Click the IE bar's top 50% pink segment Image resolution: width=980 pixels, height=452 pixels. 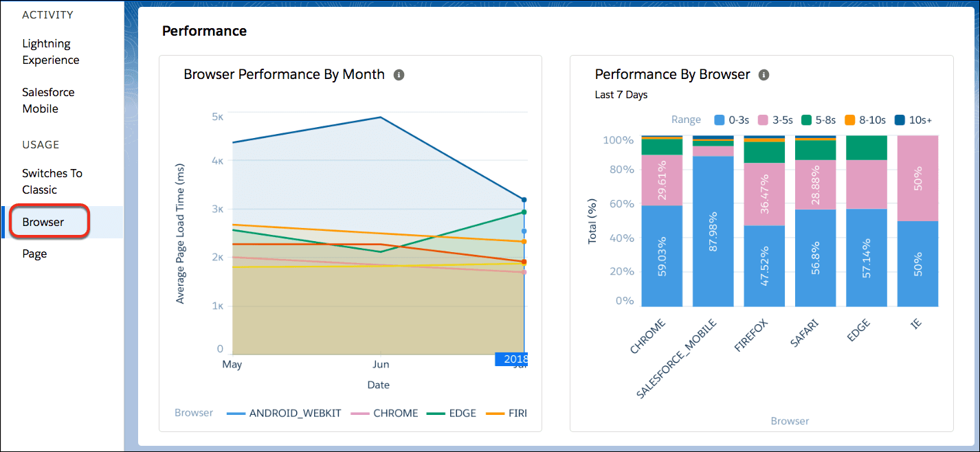tap(917, 178)
